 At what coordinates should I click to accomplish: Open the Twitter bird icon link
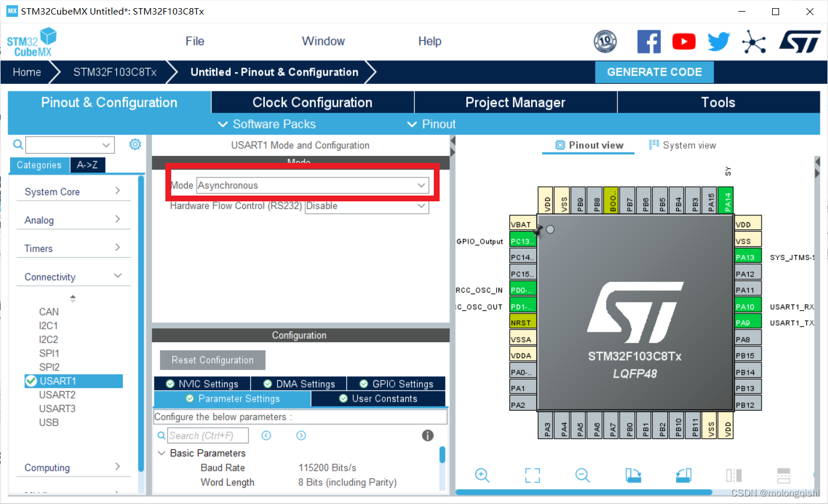click(719, 42)
